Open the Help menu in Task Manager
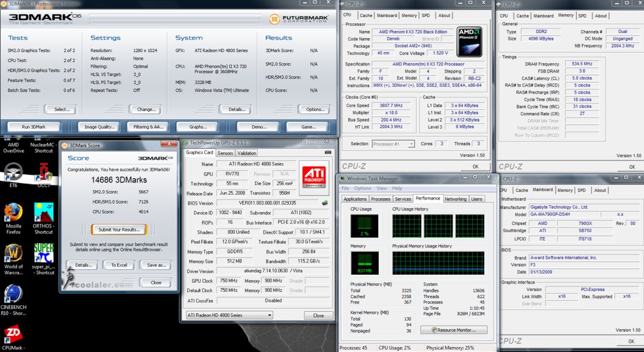 click(397, 188)
